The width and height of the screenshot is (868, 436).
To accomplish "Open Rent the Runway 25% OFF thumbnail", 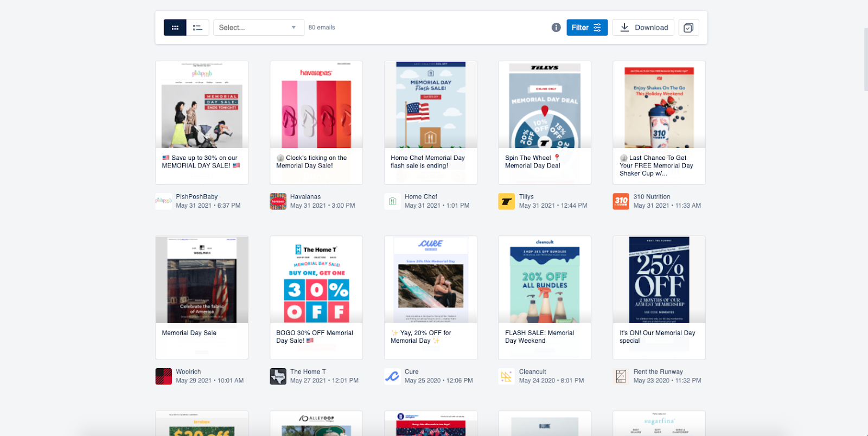I will [659, 280].
